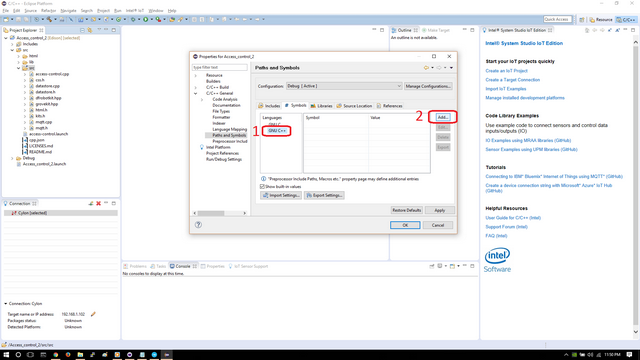Select Preprocessor Includ... item in properties tree
This screenshot has height=360, width=640.
point(229,141)
